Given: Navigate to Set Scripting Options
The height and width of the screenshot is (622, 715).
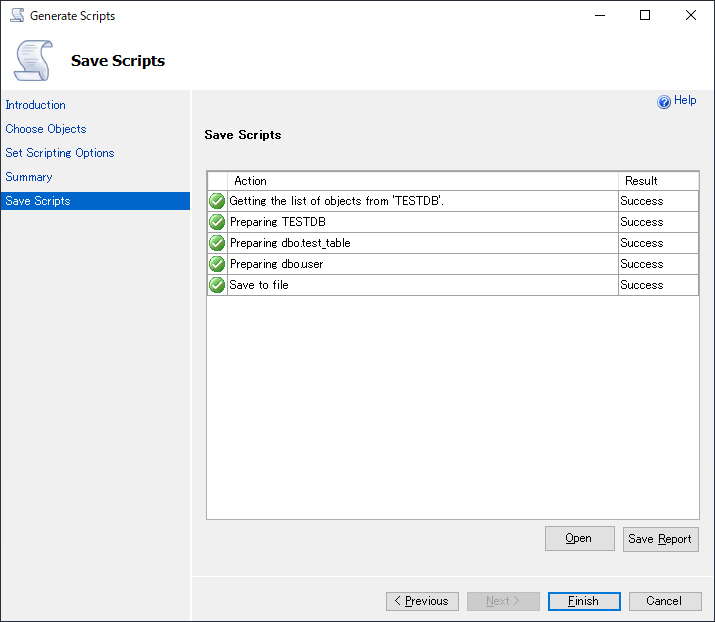Looking at the screenshot, I should (60, 153).
